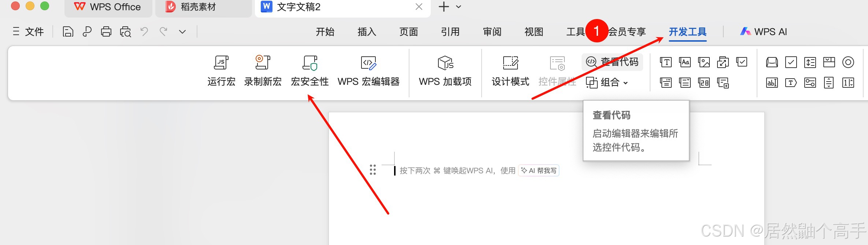Switch to the 页面 tab
This screenshot has height=245, width=868.
coord(409,32)
